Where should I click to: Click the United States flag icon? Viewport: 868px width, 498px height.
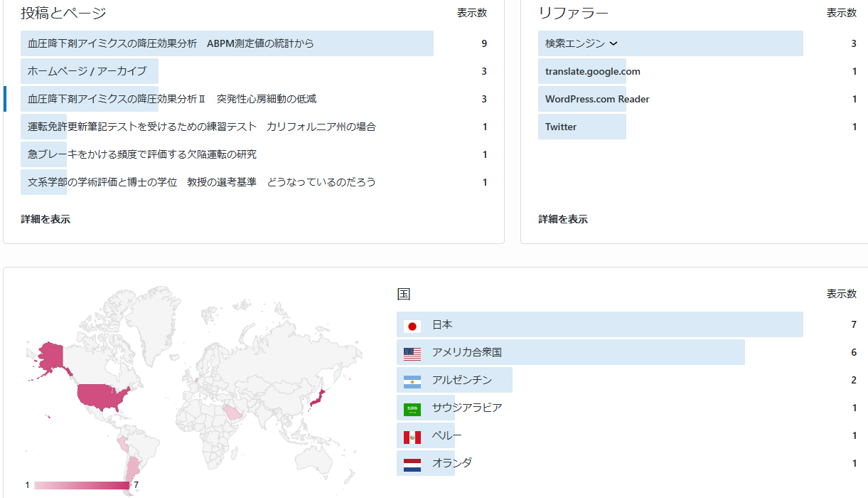[412, 354]
